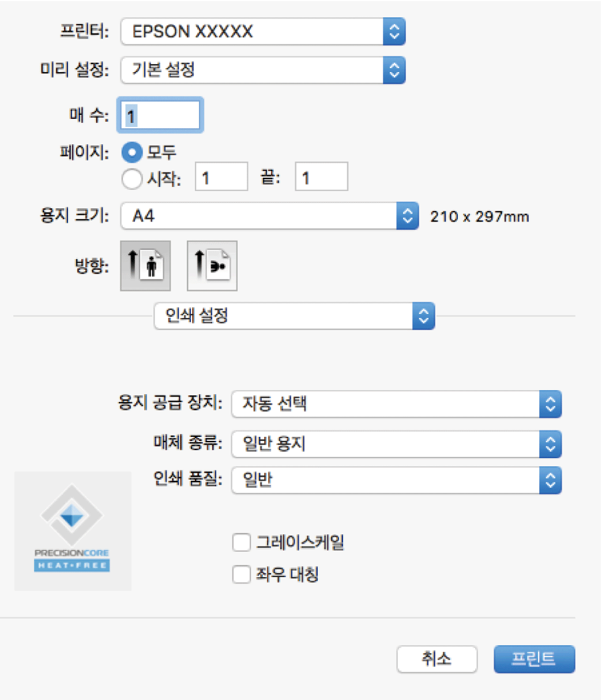The height and width of the screenshot is (700, 602).
Task: Select portrait orientation icon
Action: (145, 265)
